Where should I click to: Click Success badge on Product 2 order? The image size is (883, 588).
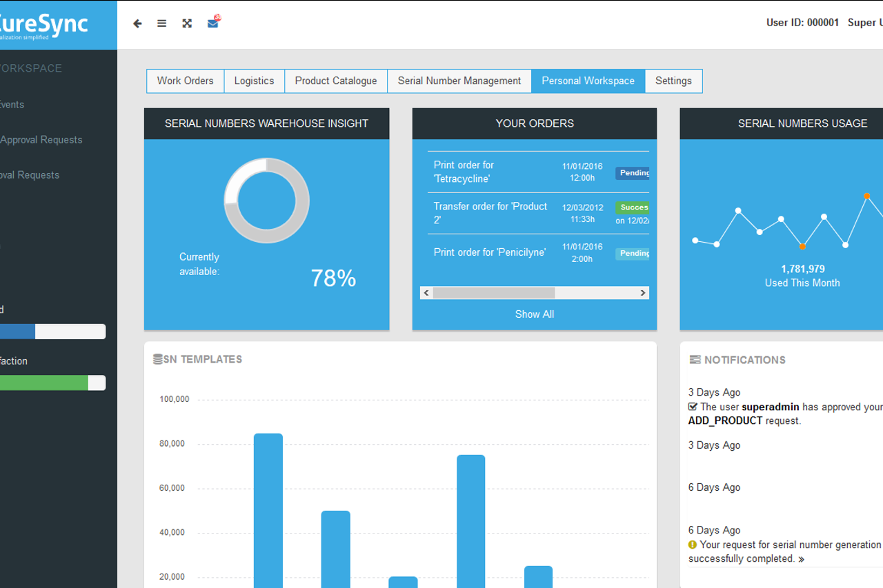coord(633,207)
